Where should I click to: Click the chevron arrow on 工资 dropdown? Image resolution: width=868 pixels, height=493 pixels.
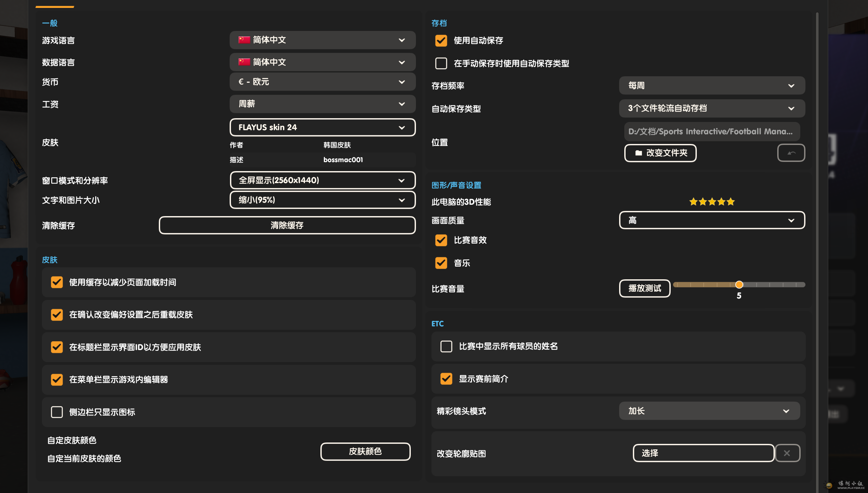click(402, 104)
